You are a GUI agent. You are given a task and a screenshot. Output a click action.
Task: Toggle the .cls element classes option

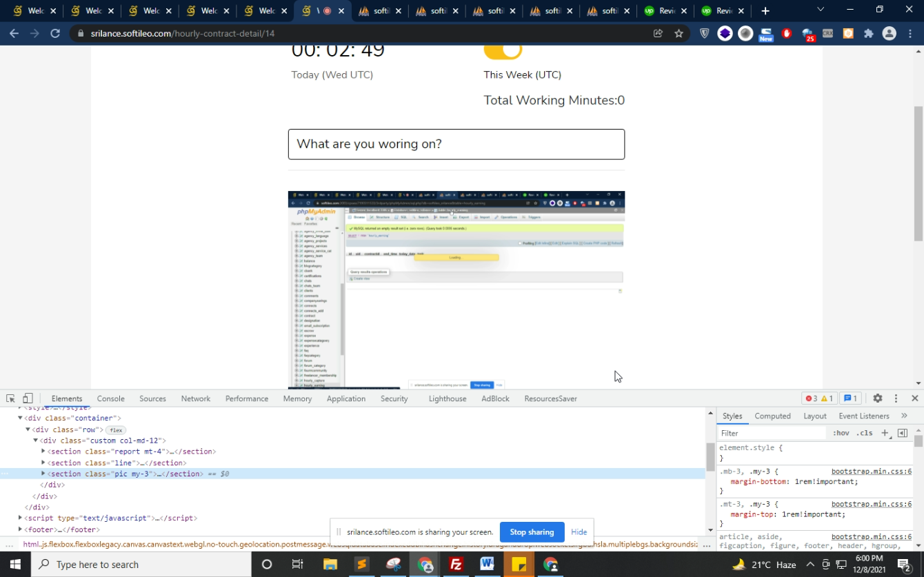864,433
